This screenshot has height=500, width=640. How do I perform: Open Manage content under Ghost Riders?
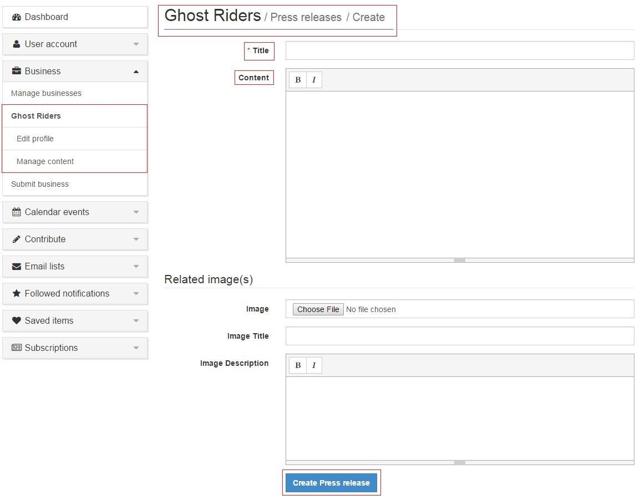[x=75, y=161]
